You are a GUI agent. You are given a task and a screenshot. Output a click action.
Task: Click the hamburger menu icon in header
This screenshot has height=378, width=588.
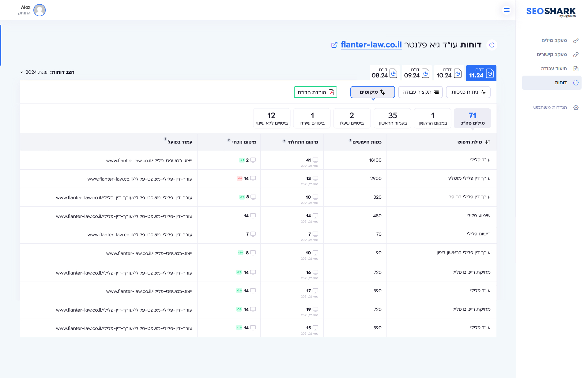[507, 10]
